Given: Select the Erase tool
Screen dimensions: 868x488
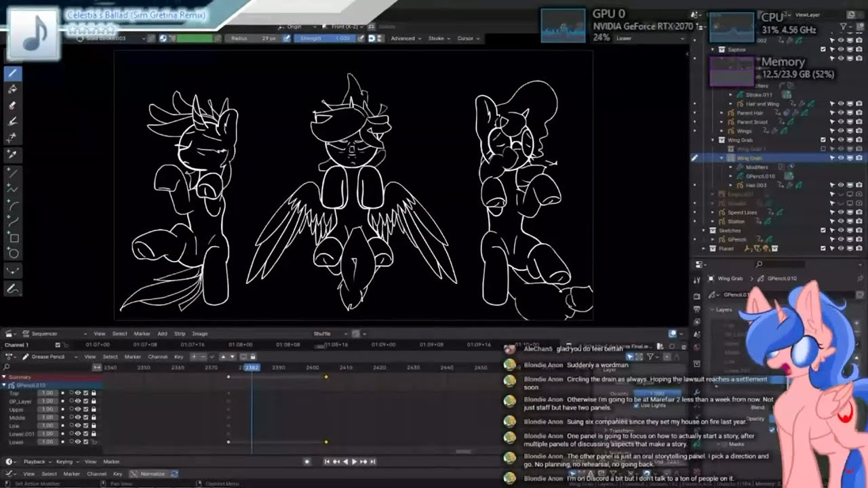Looking at the screenshot, I should (14, 106).
